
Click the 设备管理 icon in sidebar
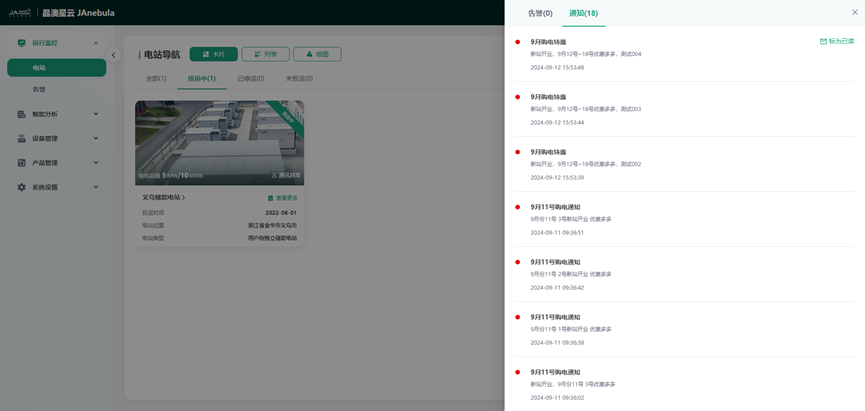click(22, 138)
